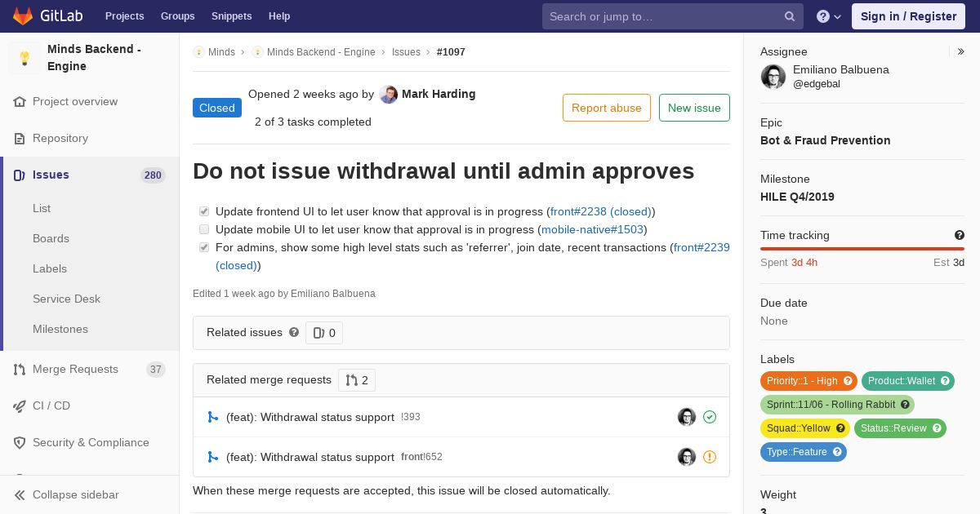Open the front#2239 issue link
Screen dimensions: 980x514
[x=702, y=247]
